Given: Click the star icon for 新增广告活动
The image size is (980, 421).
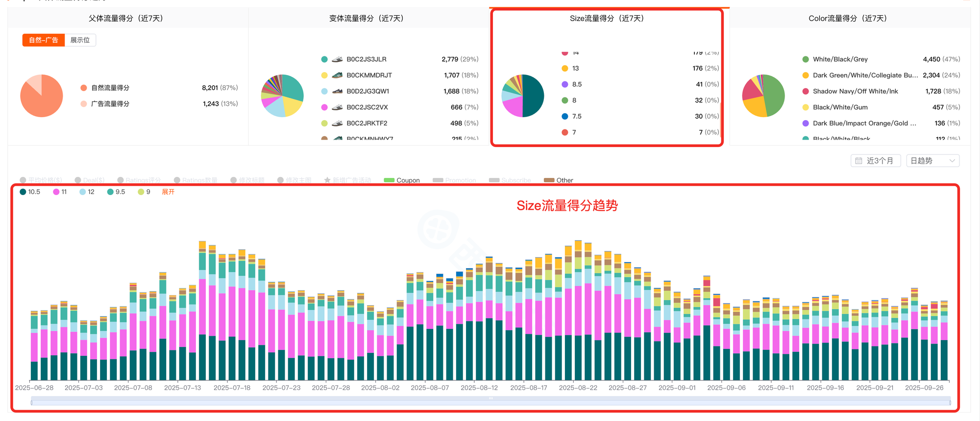Looking at the screenshot, I should (327, 180).
